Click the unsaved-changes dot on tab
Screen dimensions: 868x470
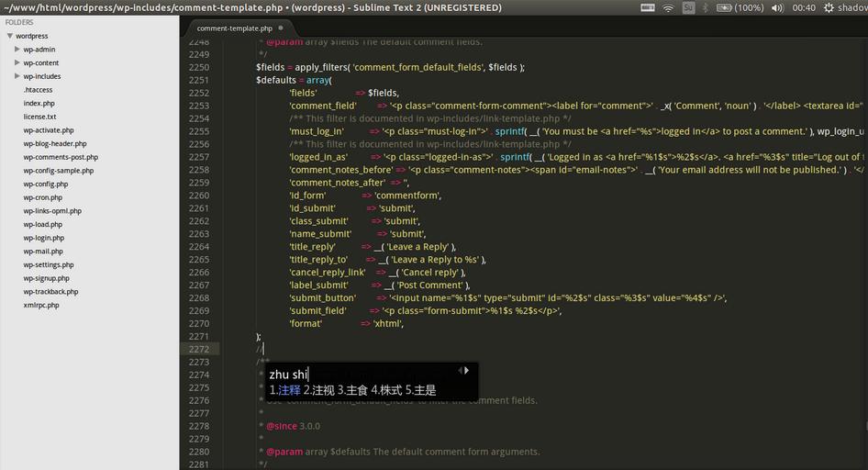(x=281, y=28)
